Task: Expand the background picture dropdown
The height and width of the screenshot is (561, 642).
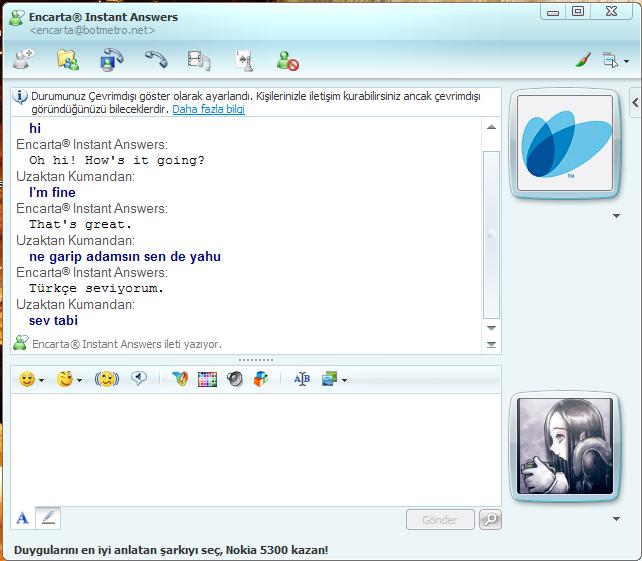Action: click(344, 380)
